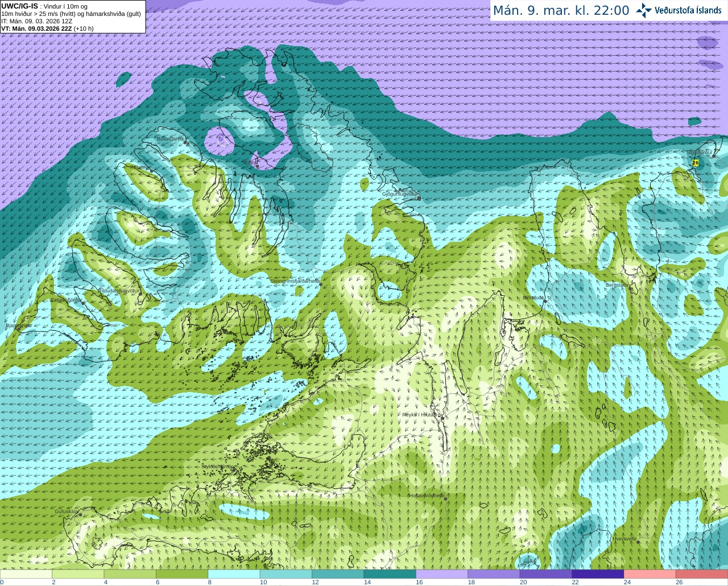The width and height of the screenshot is (728, 586).
Task: Click the yellow 26 gust marker near Siglufjörður
Action: (x=695, y=163)
